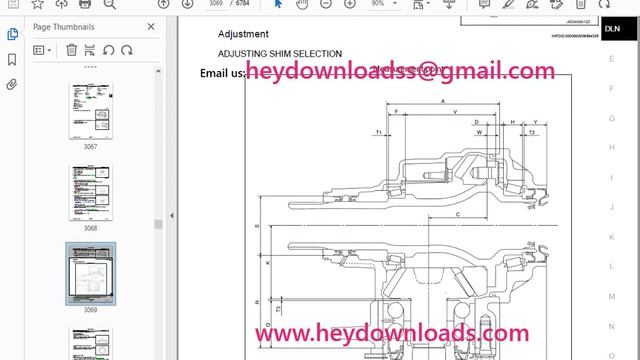This screenshot has width=640, height=360.
Task: Click the total page count '6784'
Action: [242, 3]
